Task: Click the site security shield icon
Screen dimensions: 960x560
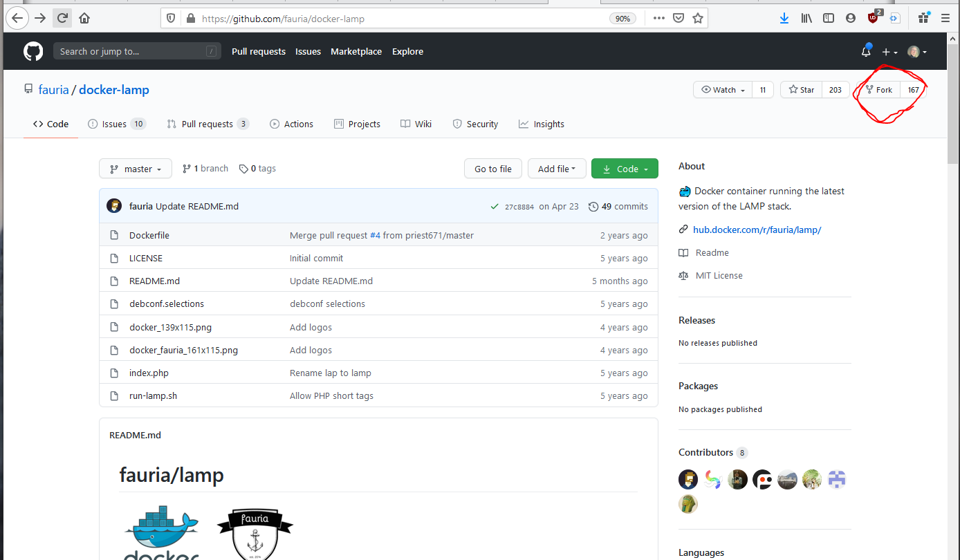Action: [x=172, y=19]
